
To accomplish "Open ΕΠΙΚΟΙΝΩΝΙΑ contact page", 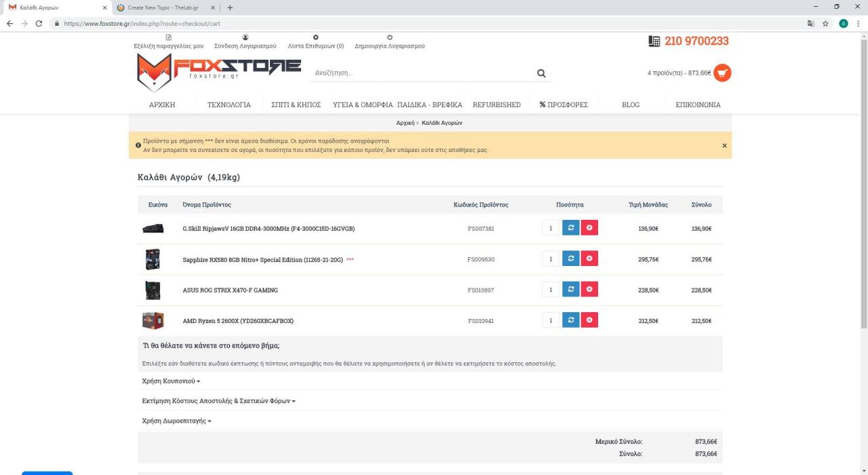I will [x=698, y=104].
